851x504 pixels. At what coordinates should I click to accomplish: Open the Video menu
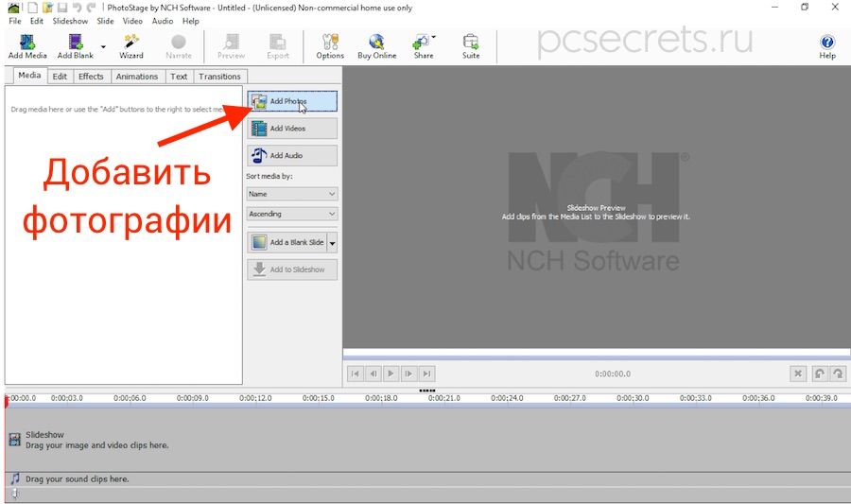coord(132,21)
